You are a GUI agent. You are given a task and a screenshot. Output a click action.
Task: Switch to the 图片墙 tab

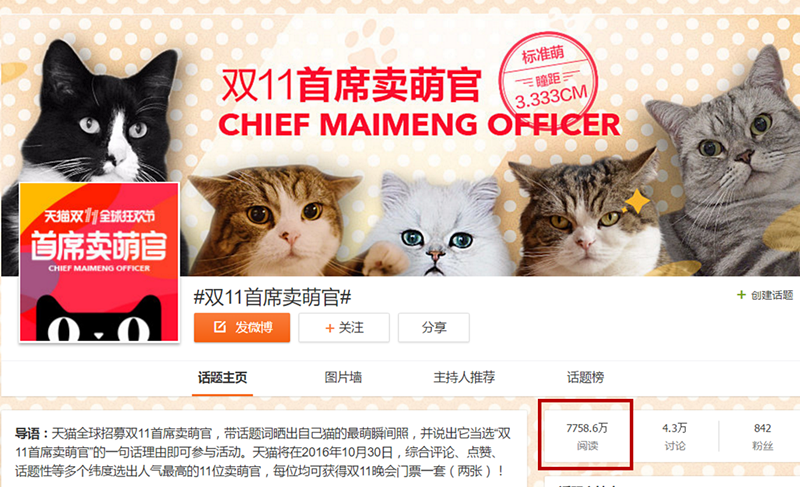(343, 377)
